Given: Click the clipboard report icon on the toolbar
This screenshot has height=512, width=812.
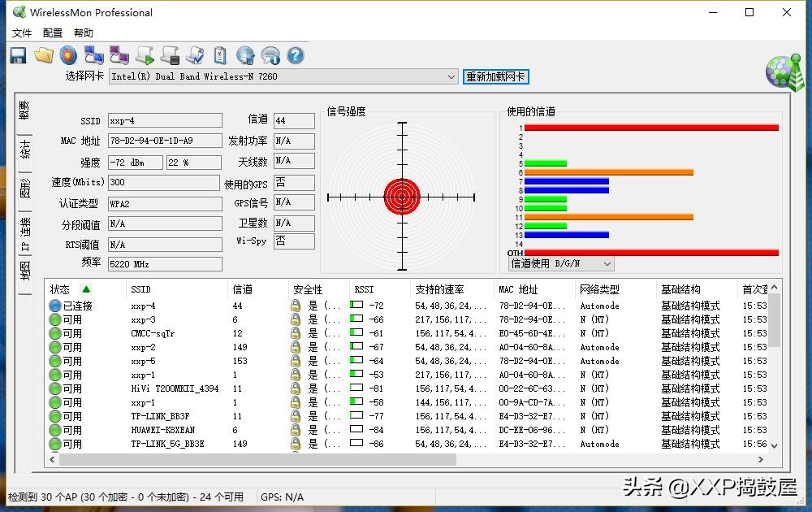Looking at the screenshot, I should pyautogui.click(x=220, y=54).
